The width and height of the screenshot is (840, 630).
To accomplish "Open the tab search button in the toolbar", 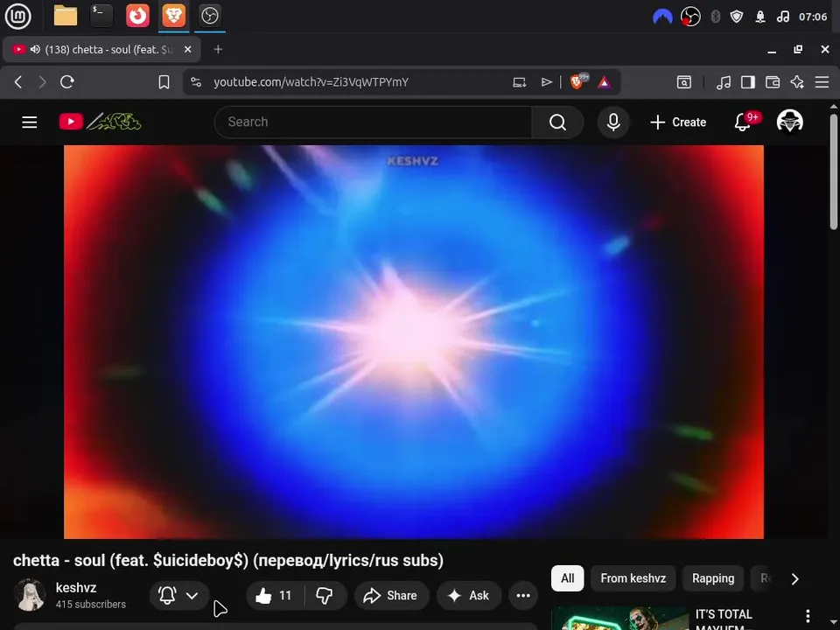I will 684,82.
